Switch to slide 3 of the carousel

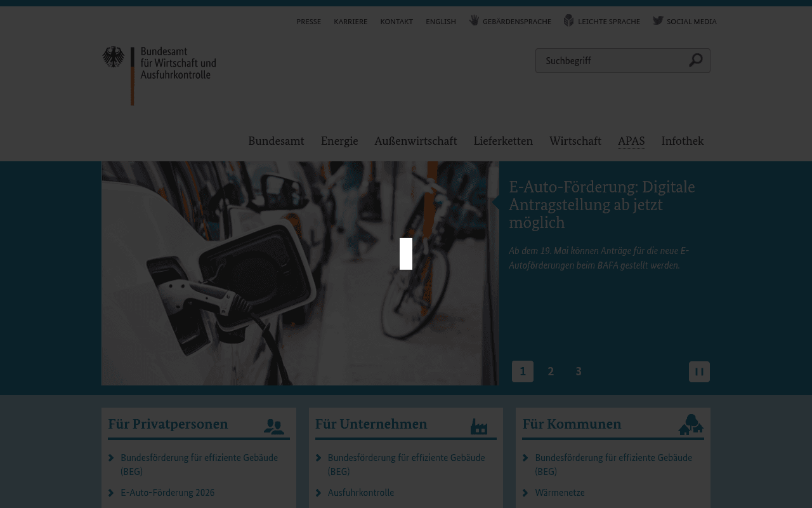(x=579, y=371)
